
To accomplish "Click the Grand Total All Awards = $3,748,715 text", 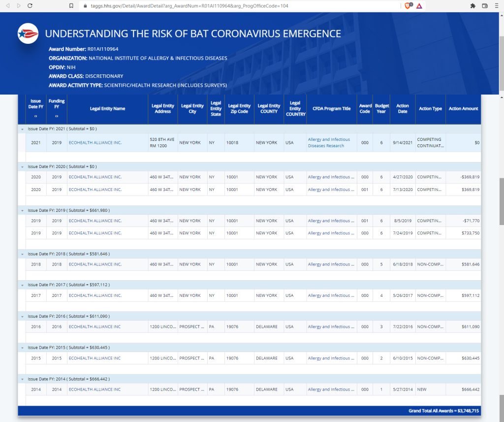I will coord(443,411).
